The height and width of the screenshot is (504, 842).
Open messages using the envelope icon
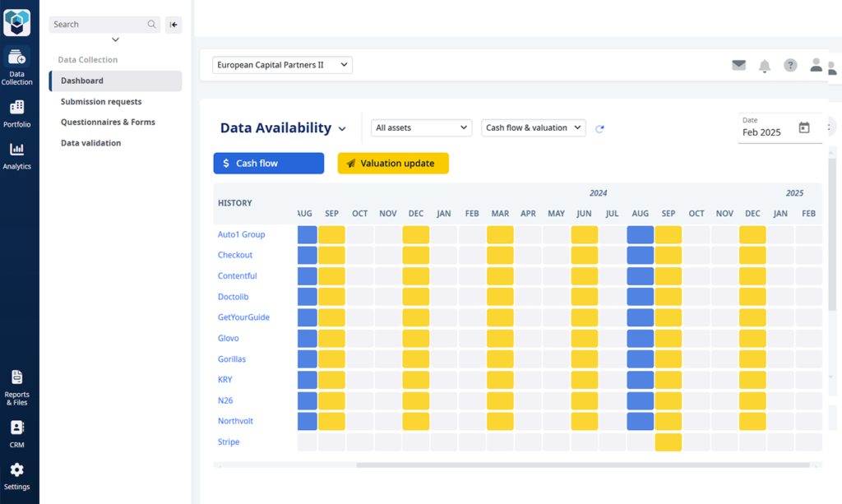(x=739, y=64)
